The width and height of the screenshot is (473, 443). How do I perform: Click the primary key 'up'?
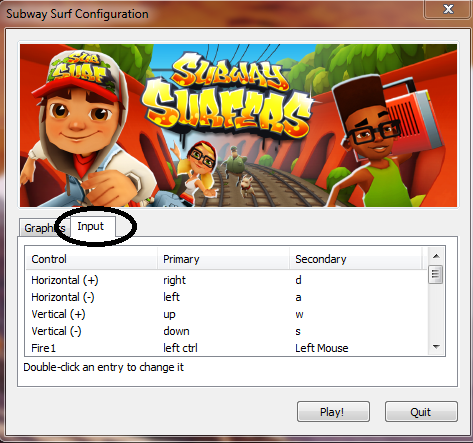click(x=169, y=315)
